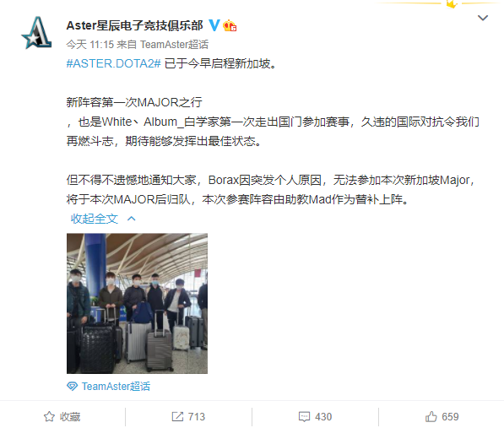The height and width of the screenshot is (428, 504).
Task: Click the diamond icon beside TeamAster超话
Action: tap(72, 387)
